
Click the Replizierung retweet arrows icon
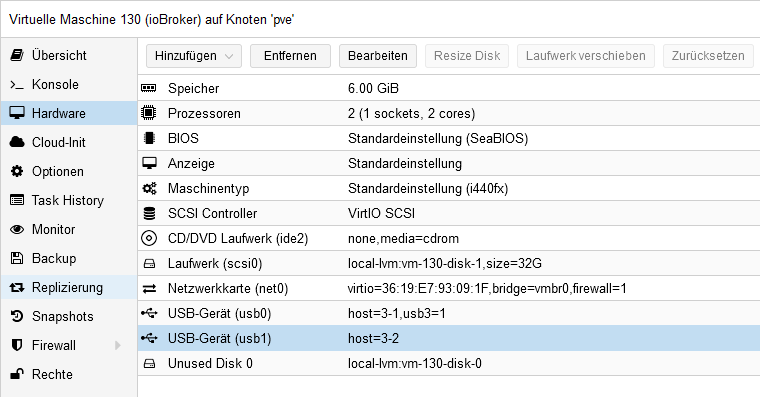pyautogui.click(x=17, y=287)
